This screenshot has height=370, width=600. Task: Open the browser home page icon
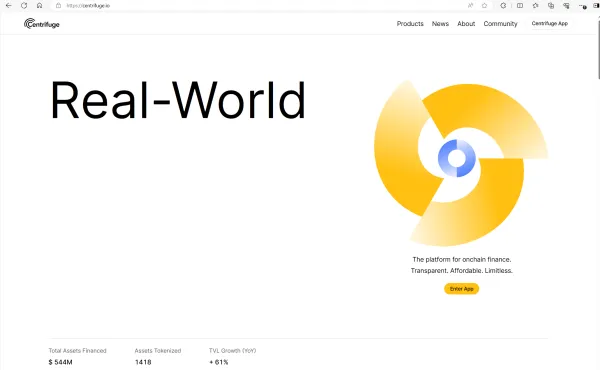pos(39,6)
